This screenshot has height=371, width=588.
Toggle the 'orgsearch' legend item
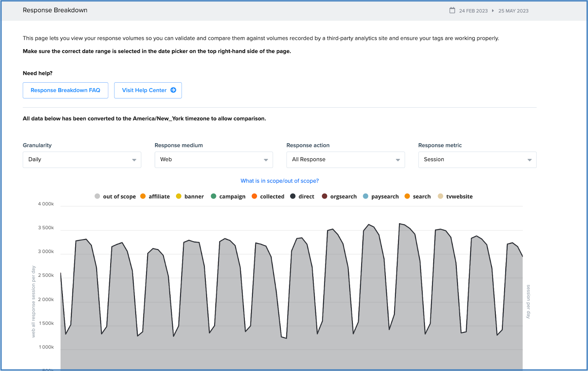(x=325, y=196)
